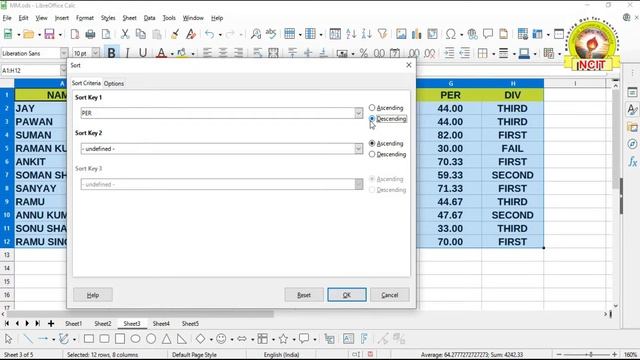Select row 13 header

pyautogui.click(x=7, y=255)
